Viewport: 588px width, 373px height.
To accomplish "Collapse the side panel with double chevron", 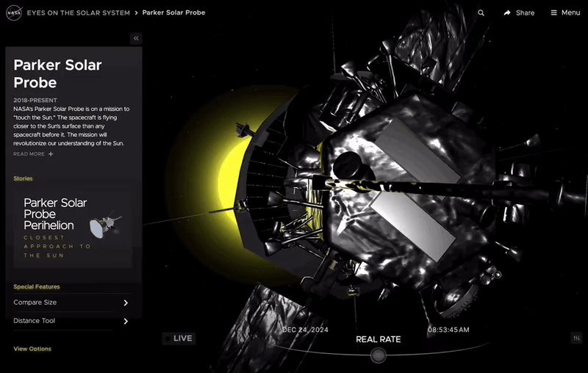I will click(x=136, y=38).
